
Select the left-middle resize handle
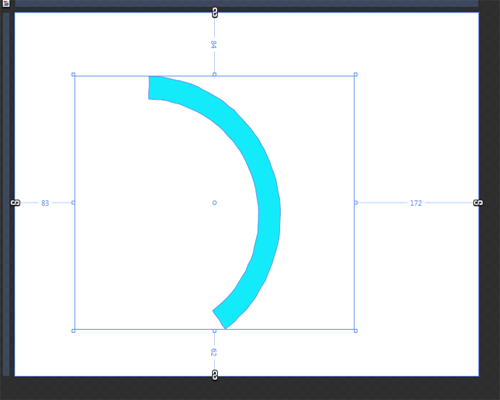(x=73, y=203)
